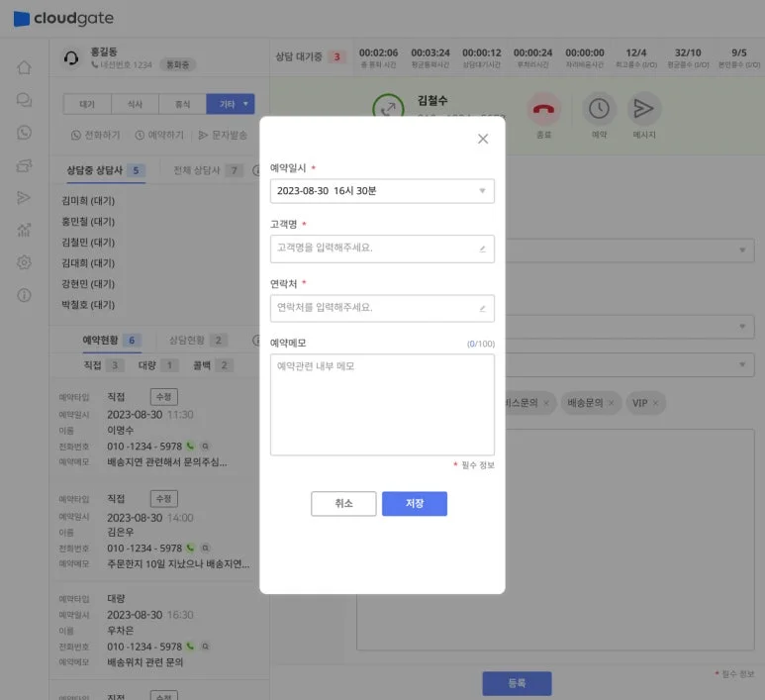Click the 예약메모 text area
The height and width of the screenshot is (700, 765).
[x=382, y=405]
